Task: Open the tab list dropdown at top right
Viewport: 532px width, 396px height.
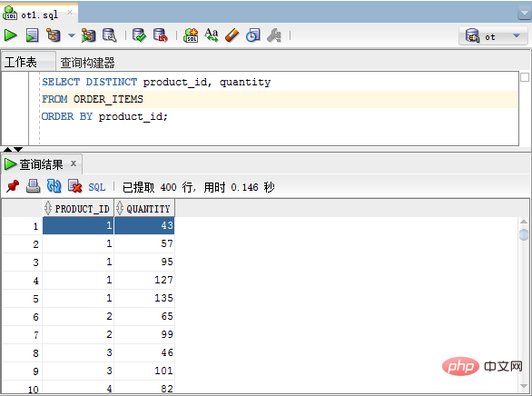Action: pyautogui.click(x=525, y=14)
